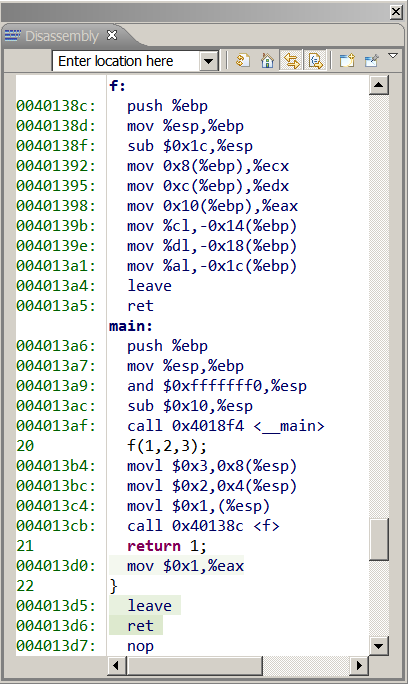408x684 pixels.
Task: Select address 00401392
Action: (56, 166)
